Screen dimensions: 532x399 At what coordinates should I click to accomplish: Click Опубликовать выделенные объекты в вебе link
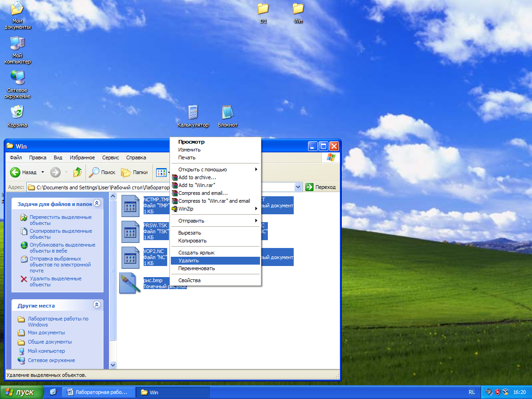[62, 248]
